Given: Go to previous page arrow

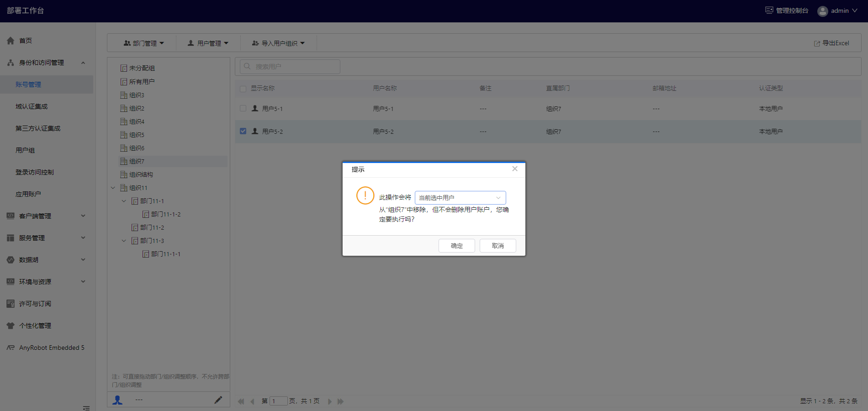Looking at the screenshot, I should (252, 401).
